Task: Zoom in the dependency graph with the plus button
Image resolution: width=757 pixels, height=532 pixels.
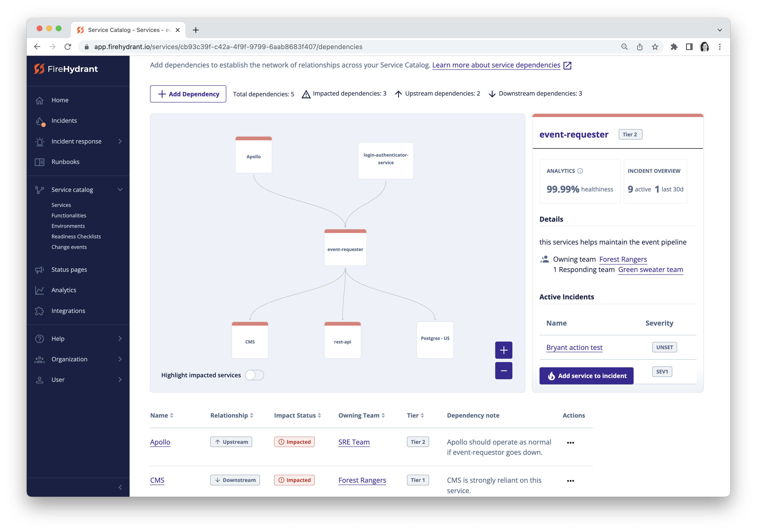Action: tap(504, 350)
